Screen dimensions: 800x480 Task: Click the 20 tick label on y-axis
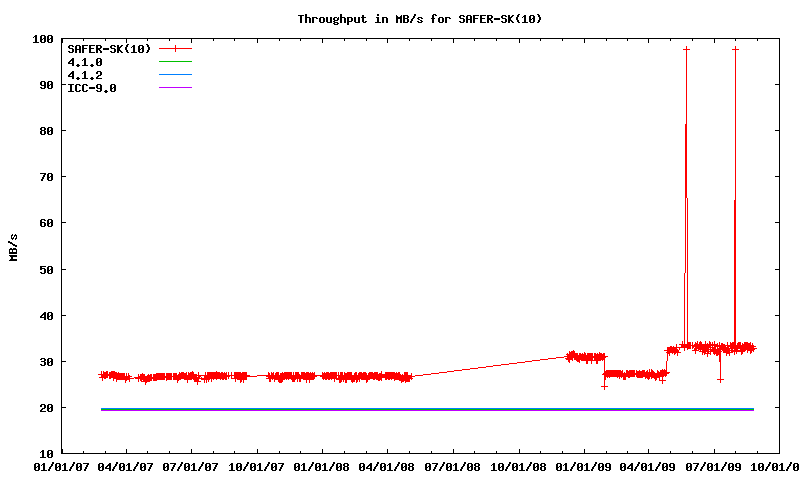(46, 408)
